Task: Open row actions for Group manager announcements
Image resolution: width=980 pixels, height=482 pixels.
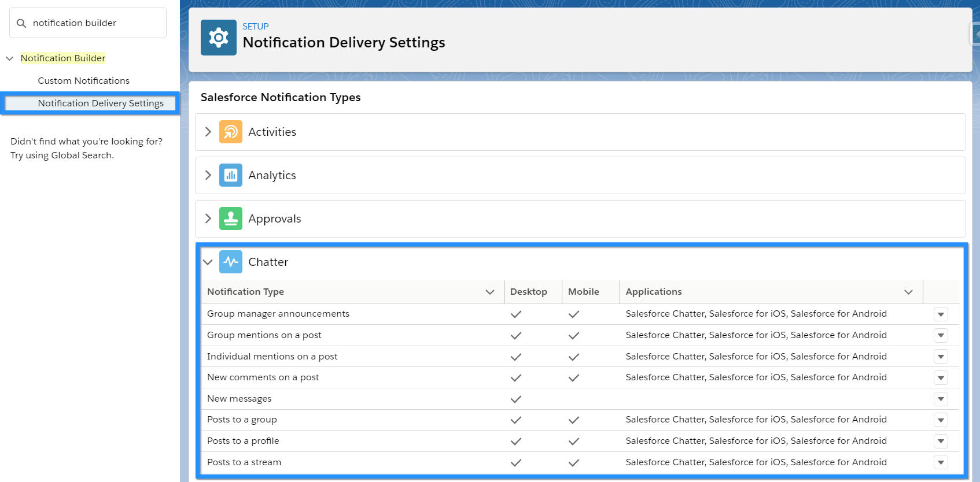Action: point(941,314)
